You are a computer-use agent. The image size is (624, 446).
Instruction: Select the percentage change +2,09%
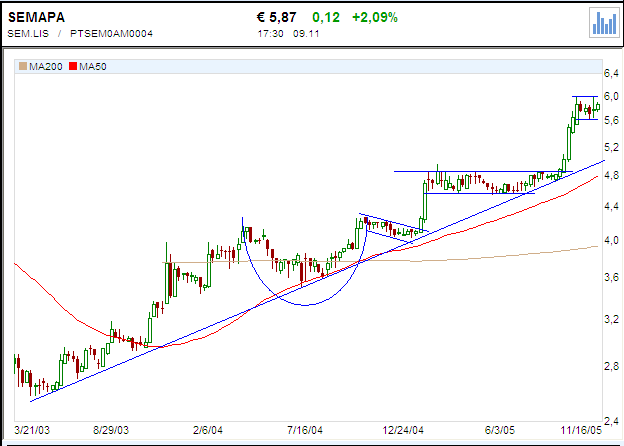(375, 18)
